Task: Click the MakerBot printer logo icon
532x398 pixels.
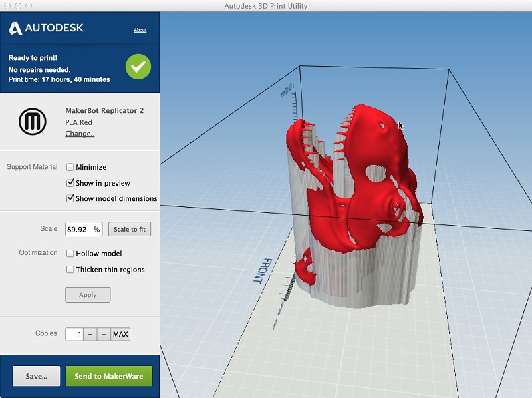Action: (32, 122)
